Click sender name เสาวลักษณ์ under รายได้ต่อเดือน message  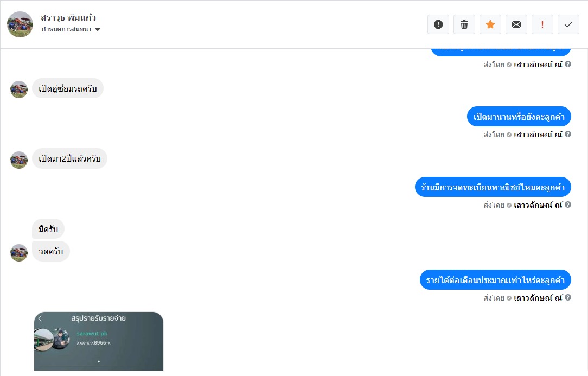[538, 298]
